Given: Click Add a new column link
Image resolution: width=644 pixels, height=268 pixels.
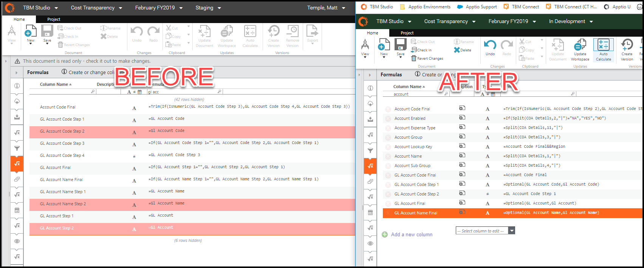Looking at the screenshot, I should pos(412,234).
